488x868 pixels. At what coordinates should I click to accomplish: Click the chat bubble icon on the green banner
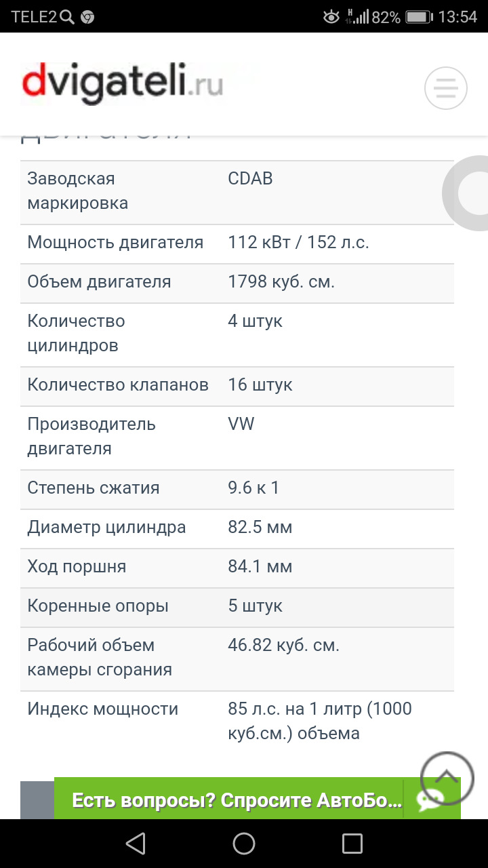(x=430, y=801)
